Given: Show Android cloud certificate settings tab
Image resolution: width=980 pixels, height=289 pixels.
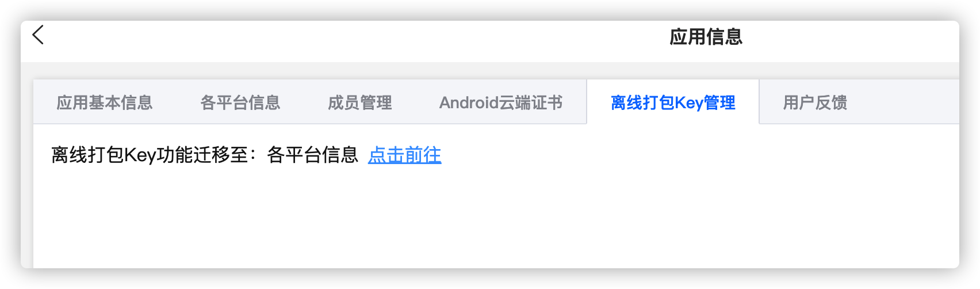Looking at the screenshot, I should [501, 102].
